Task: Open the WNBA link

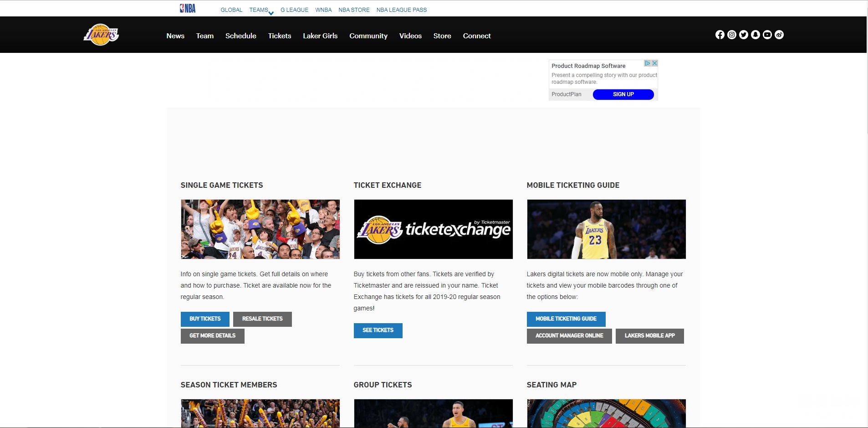Action: point(323,10)
